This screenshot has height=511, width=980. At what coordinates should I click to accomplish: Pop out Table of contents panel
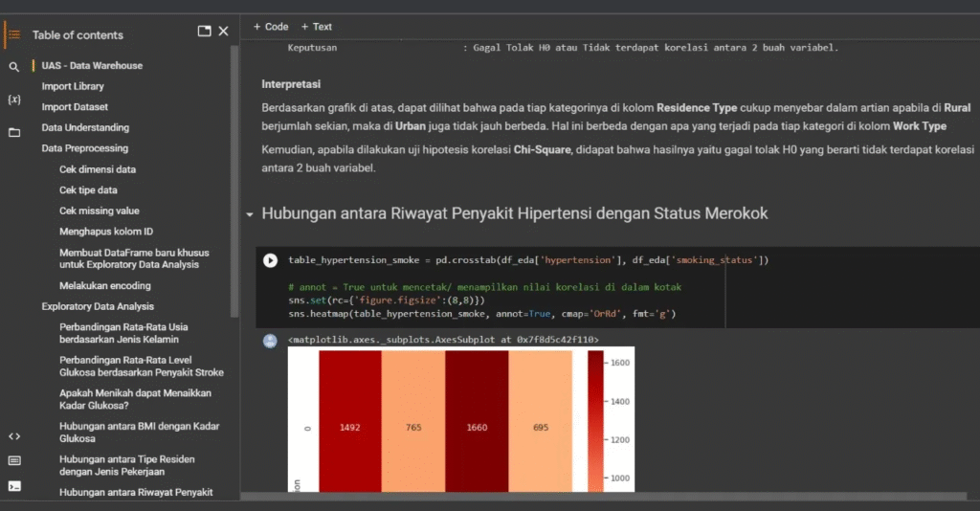[x=204, y=32]
